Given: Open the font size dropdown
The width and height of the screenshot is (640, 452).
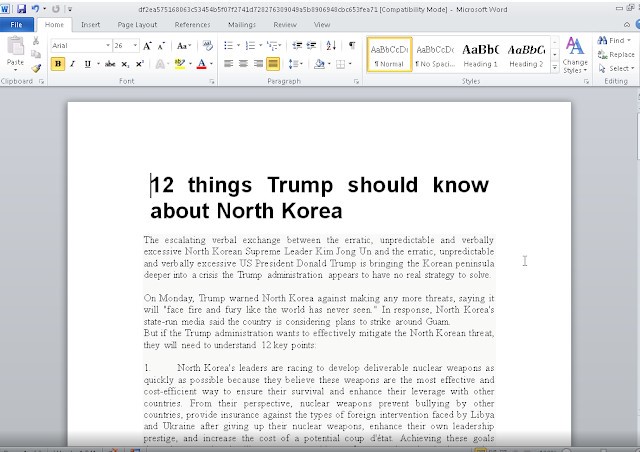Looking at the screenshot, I should tap(134, 46).
